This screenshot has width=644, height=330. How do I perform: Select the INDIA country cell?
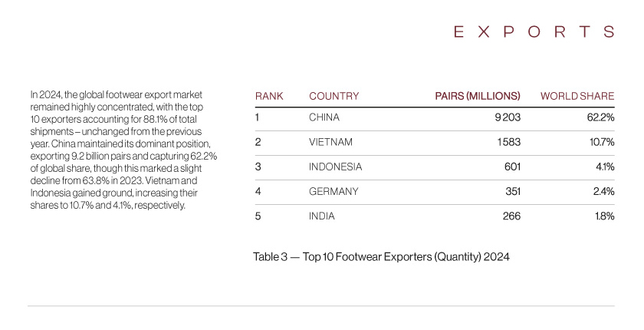[x=321, y=216]
